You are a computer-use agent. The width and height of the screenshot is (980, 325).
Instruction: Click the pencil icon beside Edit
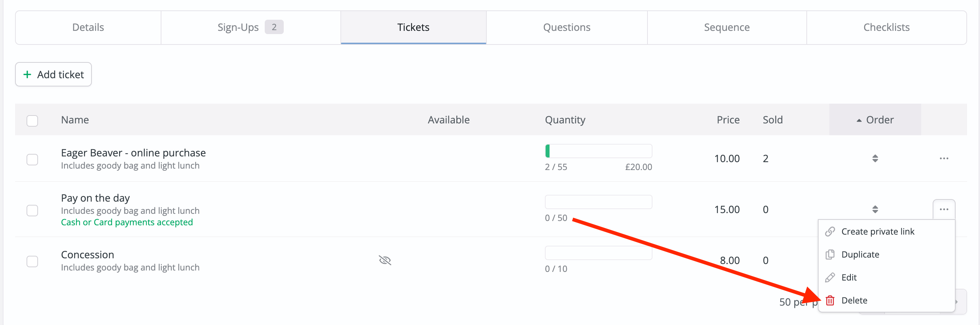(830, 277)
